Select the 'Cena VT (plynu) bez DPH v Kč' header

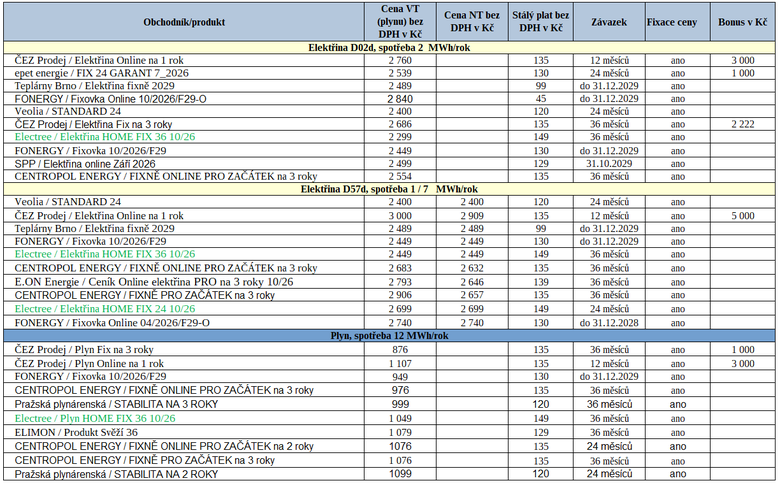pos(400,22)
